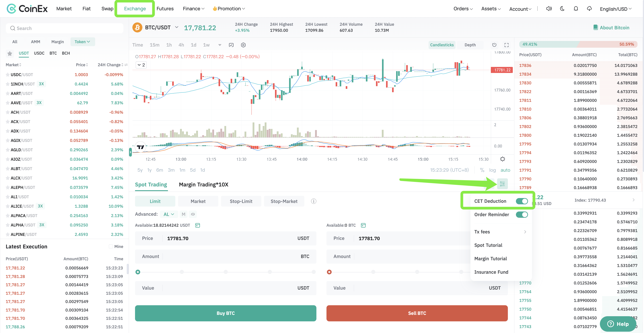Click the Bitcoin coin icon
644x333 pixels.
pyautogui.click(x=137, y=28)
